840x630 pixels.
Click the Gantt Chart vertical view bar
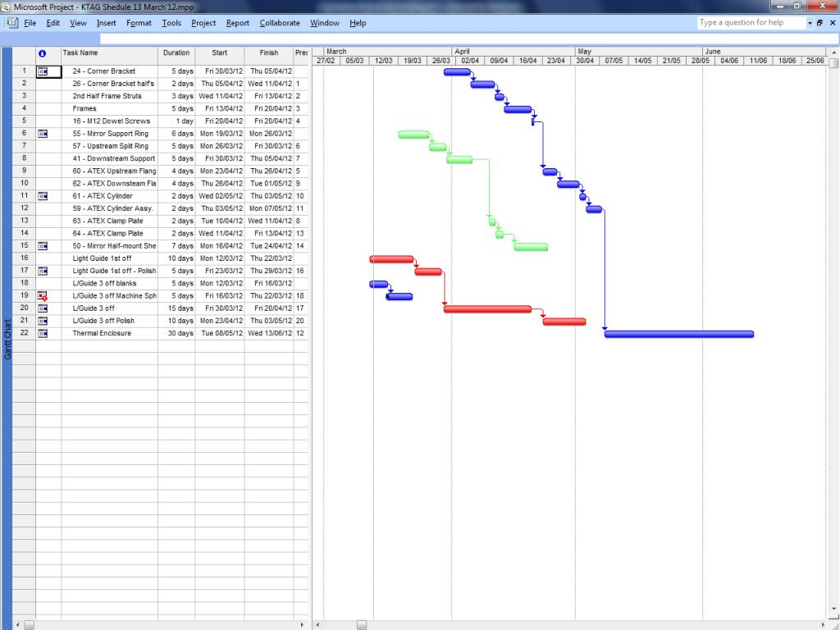(7, 339)
